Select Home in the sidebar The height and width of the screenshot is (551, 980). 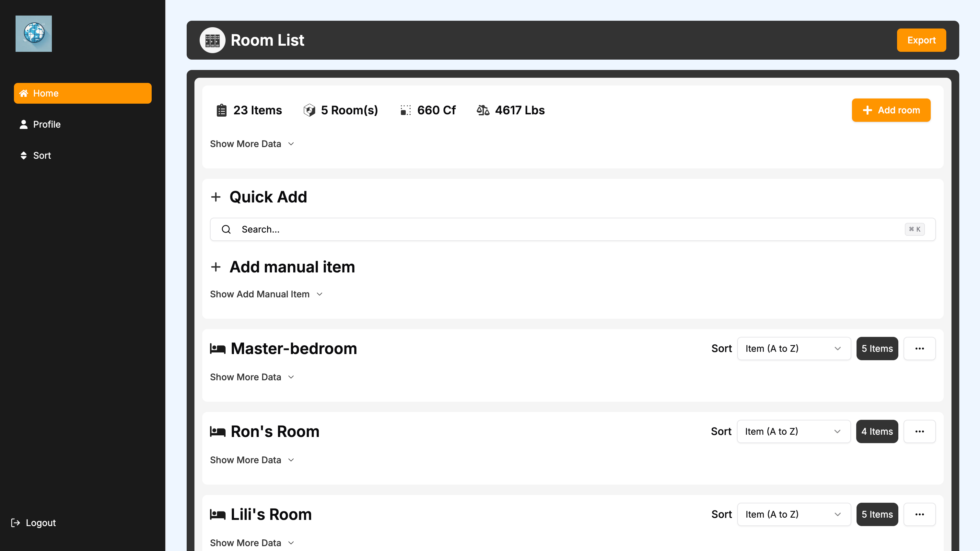click(x=83, y=93)
